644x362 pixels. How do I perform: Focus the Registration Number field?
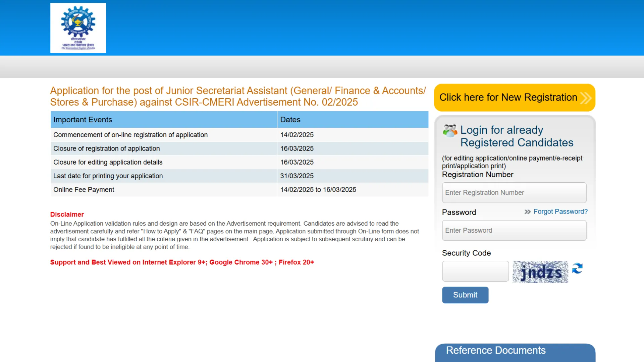click(x=514, y=193)
